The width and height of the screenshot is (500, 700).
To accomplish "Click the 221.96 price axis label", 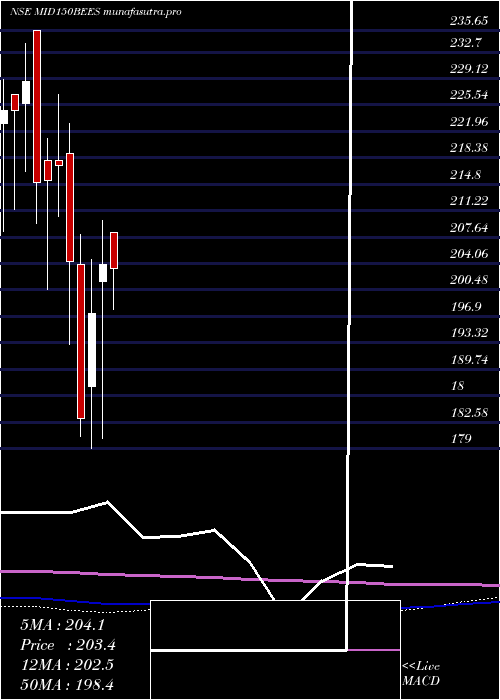I will 469,121.
